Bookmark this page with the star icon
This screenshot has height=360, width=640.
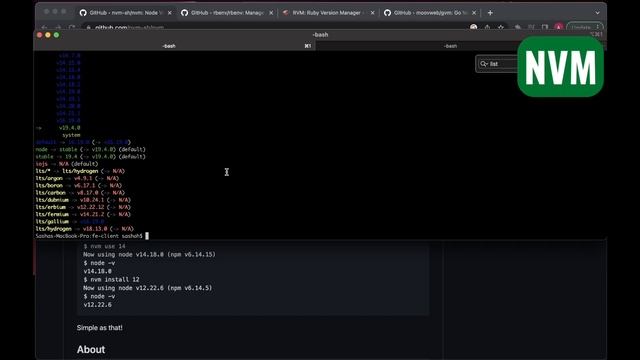pyautogui.click(x=501, y=27)
